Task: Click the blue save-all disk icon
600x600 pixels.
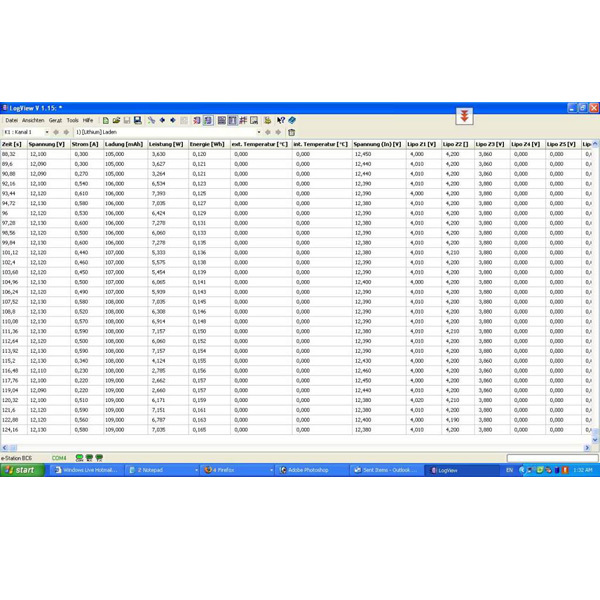Action: tap(138, 121)
